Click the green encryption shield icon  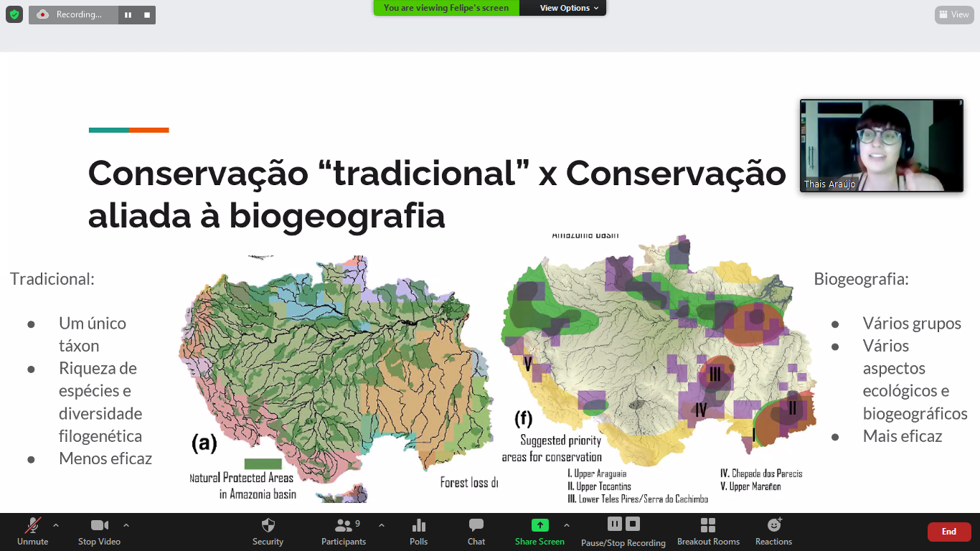14,14
